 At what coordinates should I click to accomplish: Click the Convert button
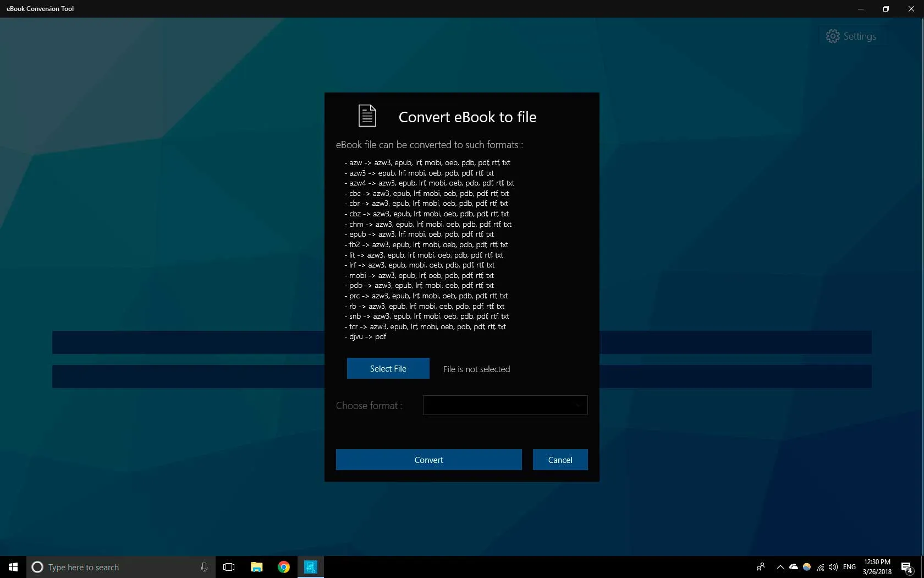pyautogui.click(x=428, y=460)
